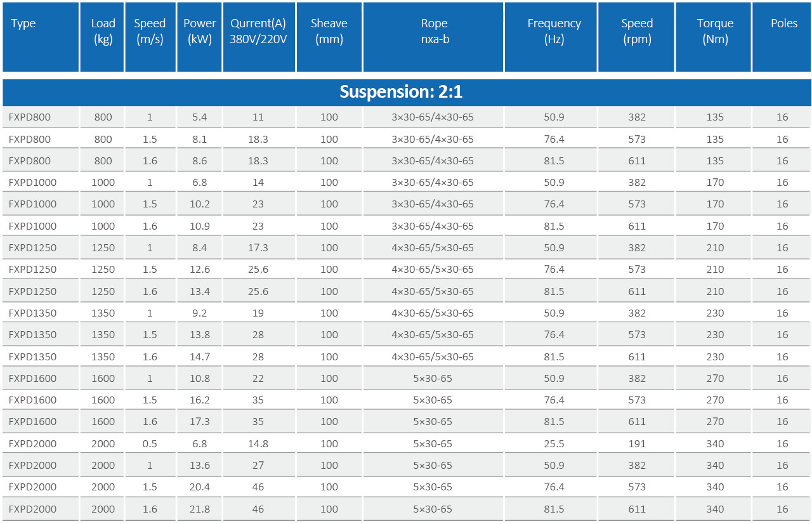The height and width of the screenshot is (524, 812).
Task: Click the 12.6 kW power cell
Action: [x=200, y=270]
